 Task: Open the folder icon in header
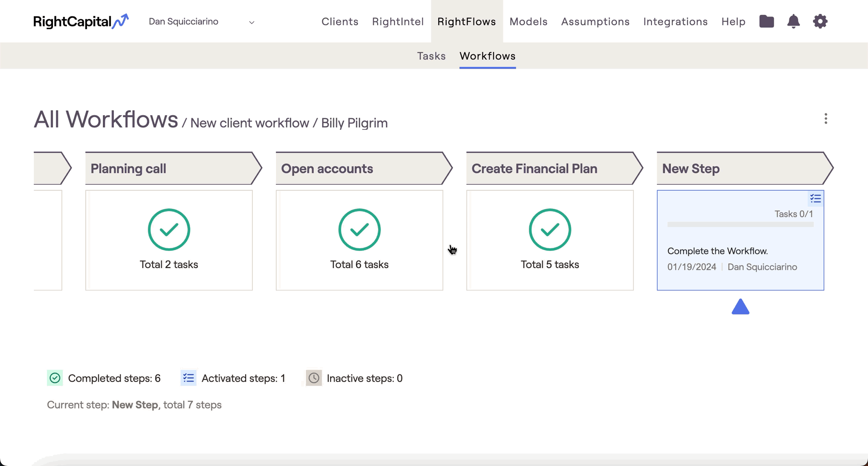(x=766, y=21)
